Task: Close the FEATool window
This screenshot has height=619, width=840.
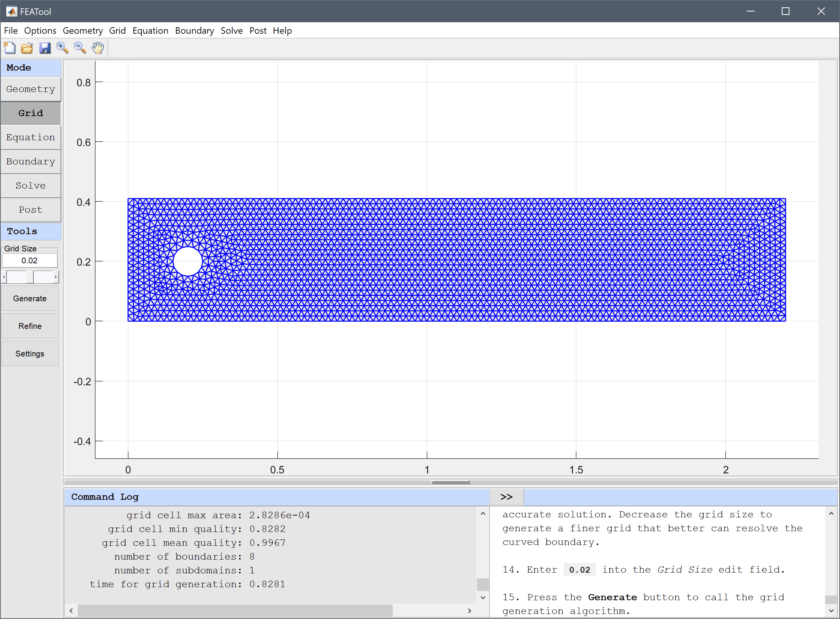Action: coord(821,11)
